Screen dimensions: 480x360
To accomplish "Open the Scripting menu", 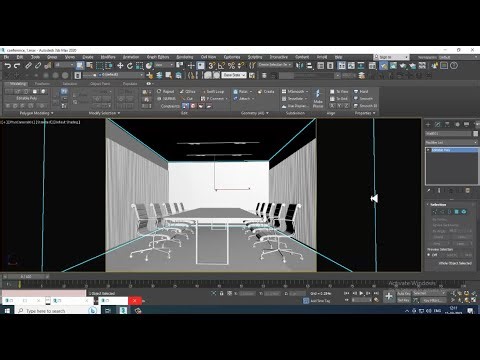I will pyautogui.click(x=255, y=57).
